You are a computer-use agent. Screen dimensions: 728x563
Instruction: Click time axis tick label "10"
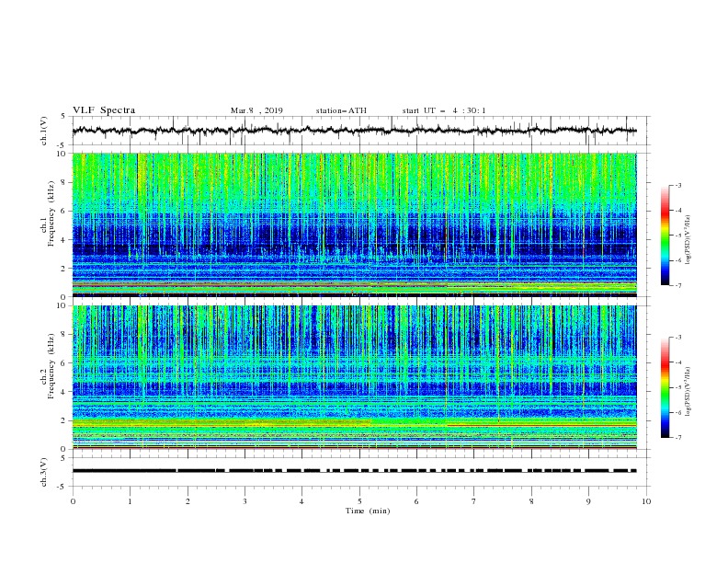(646, 501)
